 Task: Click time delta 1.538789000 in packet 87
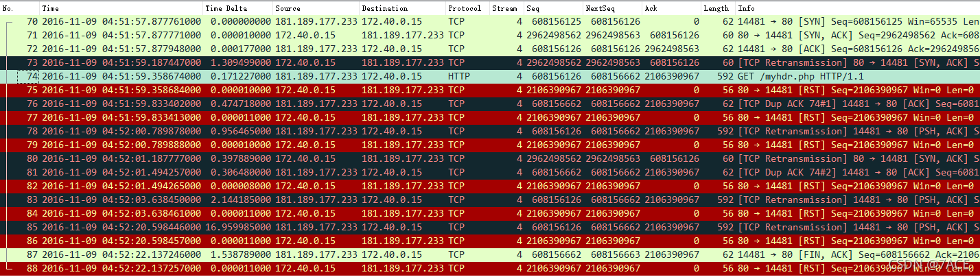[x=240, y=254]
